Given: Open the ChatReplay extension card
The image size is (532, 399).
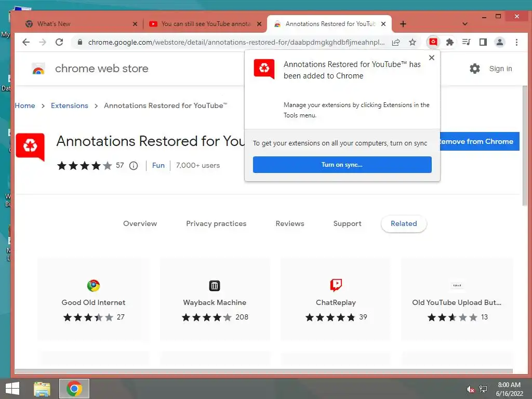Looking at the screenshot, I should (336, 299).
